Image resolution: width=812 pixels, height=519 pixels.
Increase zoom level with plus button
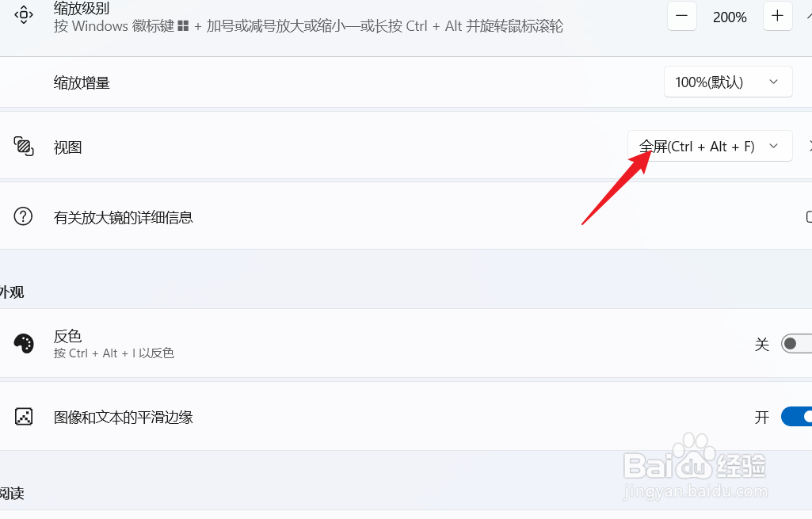coord(777,16)
